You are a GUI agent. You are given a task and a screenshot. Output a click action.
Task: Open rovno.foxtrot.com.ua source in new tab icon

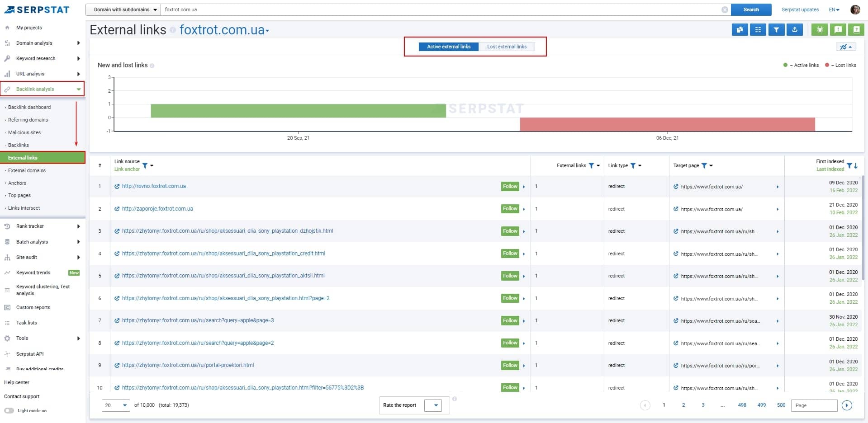click(117, 186)
